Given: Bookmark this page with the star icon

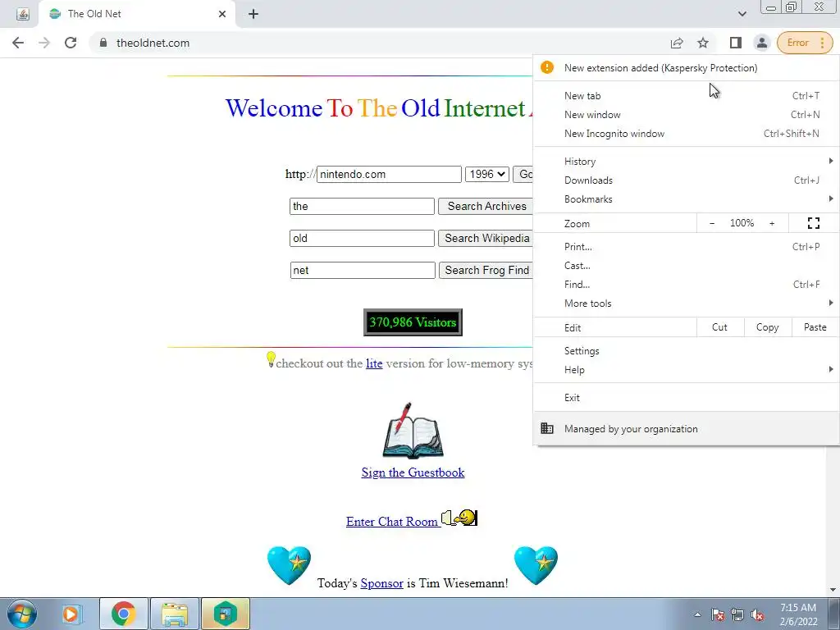Looking at the screenshot, I should pyautogui.click(x=703, y=43).
